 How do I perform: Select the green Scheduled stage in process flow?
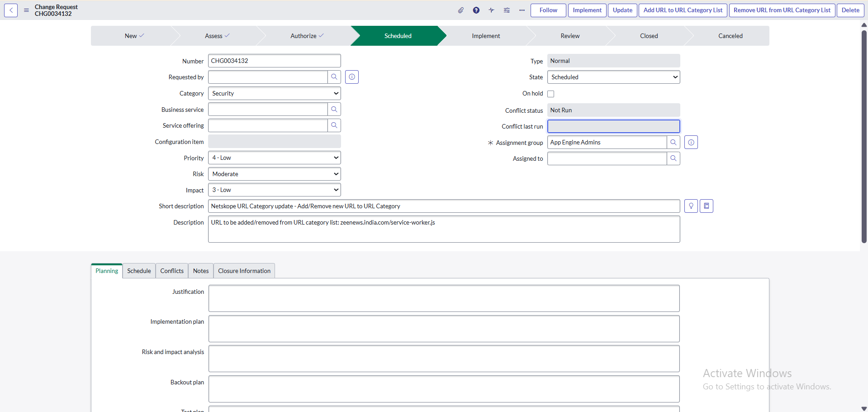point(398,36)
